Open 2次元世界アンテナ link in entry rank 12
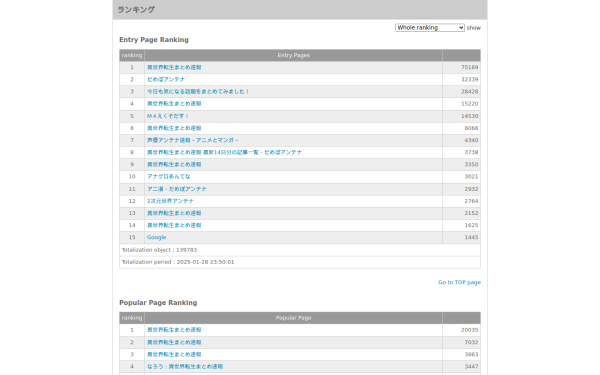The image size is (600, 375). 170,201
